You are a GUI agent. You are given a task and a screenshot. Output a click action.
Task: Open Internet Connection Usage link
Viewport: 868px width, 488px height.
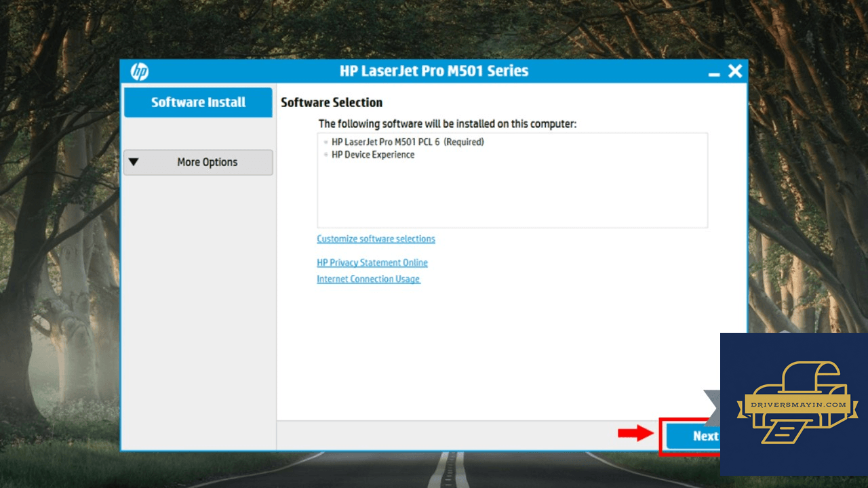[x=368, y=279]
